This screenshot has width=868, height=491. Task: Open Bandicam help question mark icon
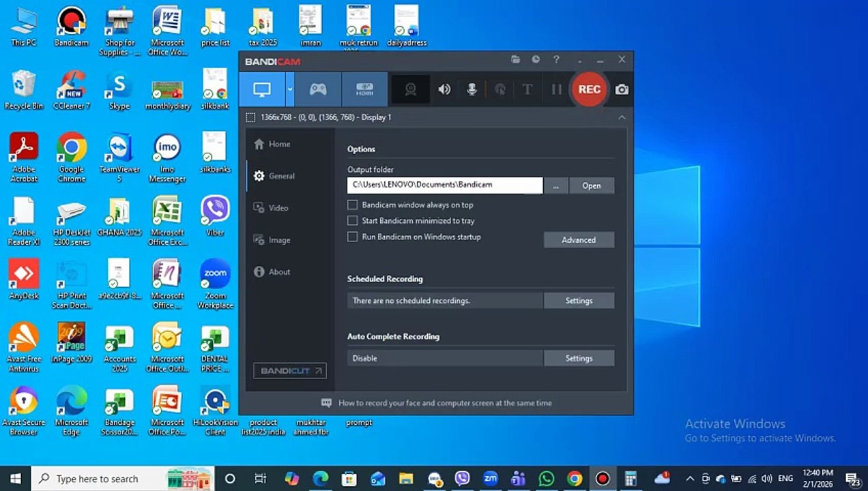(x=556, y=60)
